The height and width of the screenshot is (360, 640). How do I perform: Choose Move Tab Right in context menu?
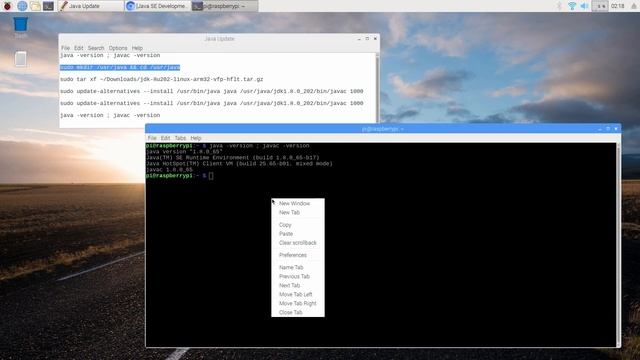(298, 303)
